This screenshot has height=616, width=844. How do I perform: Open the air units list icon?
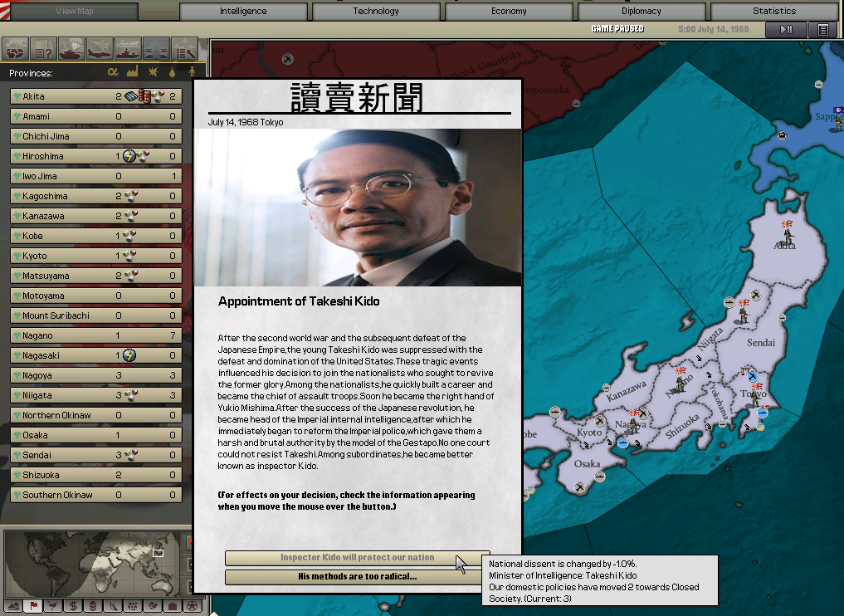pos(100,48)
